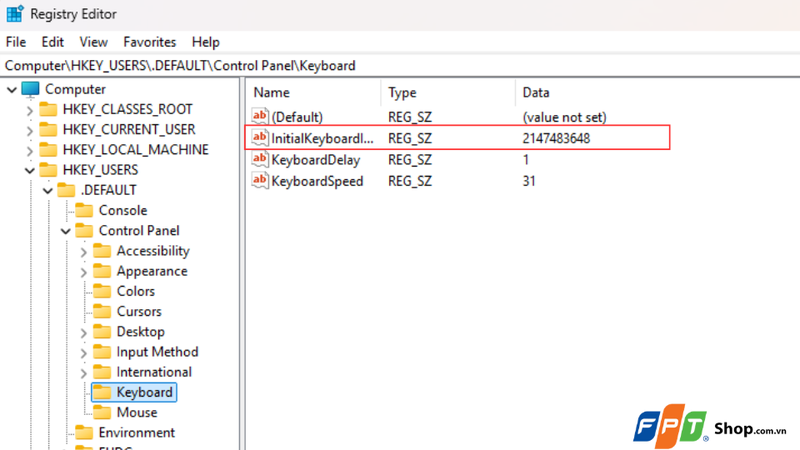Viewport: 800px width, 450px height.
Task: Click the Mouse key folder icon
Action: 102,412
